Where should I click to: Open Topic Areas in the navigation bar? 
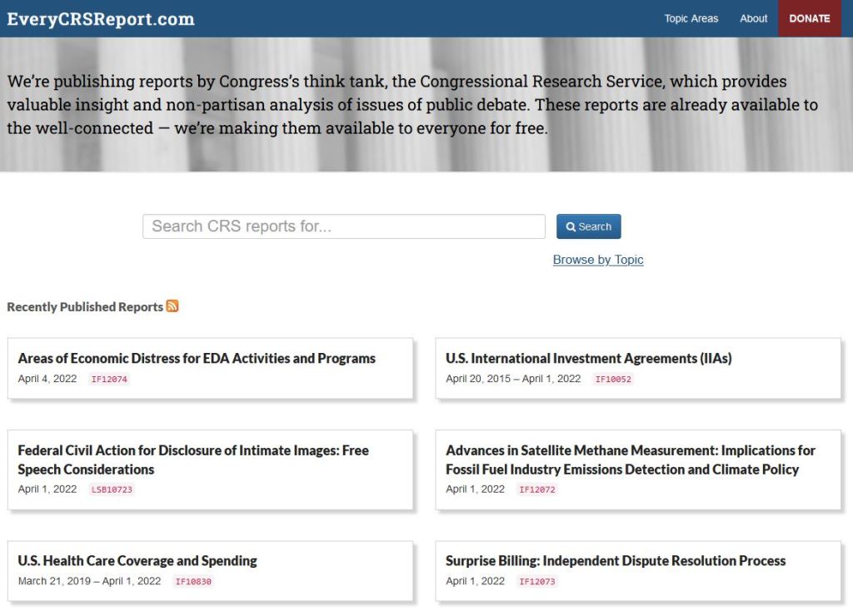pos(691,18)
